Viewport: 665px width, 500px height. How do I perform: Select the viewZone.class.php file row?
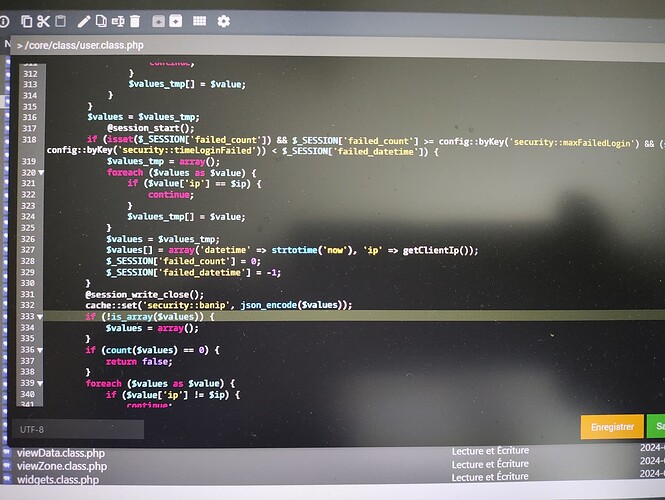(x=332, y=465)
